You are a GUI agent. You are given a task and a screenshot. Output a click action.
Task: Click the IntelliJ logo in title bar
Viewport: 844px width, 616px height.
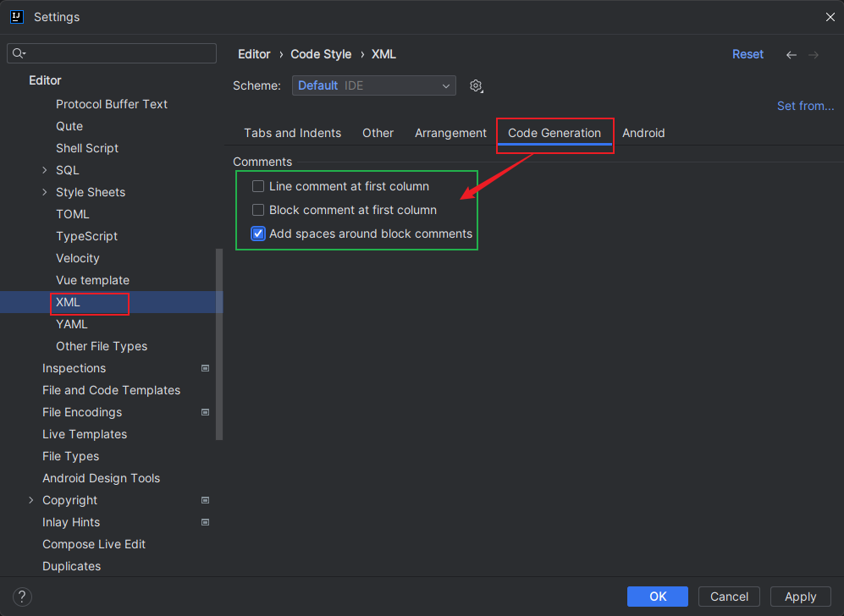[x=17, y=17]
